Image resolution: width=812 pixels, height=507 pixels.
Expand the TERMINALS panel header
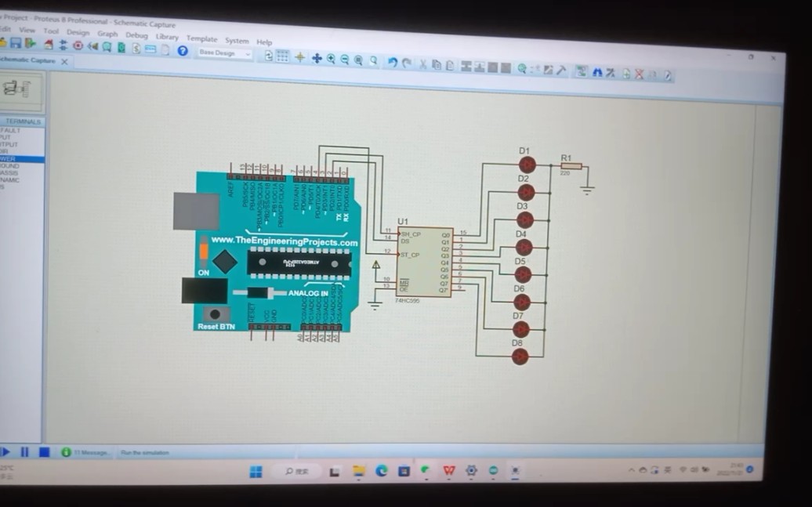point(22,121)
